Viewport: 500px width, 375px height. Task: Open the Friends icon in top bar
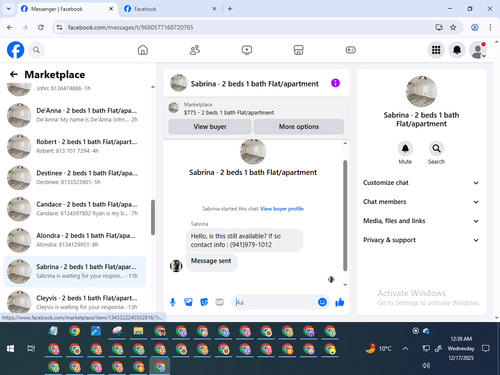[x=195, y=50]
